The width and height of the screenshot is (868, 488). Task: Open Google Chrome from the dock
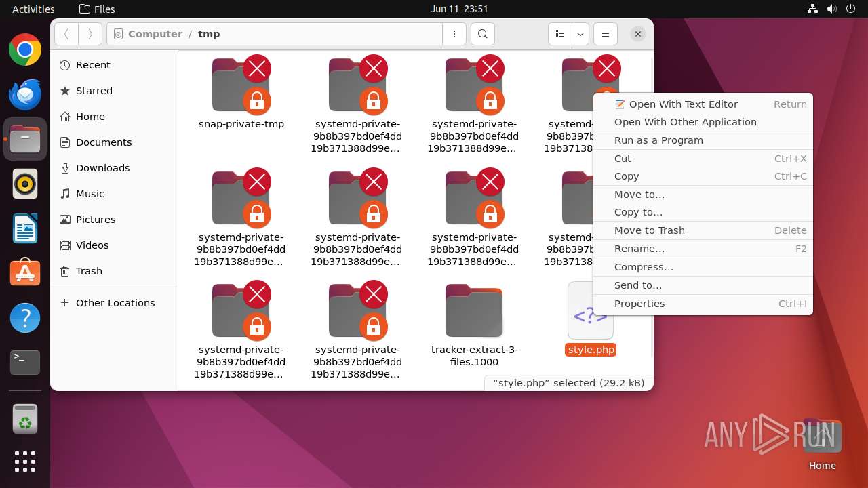(x=25, y=50)
